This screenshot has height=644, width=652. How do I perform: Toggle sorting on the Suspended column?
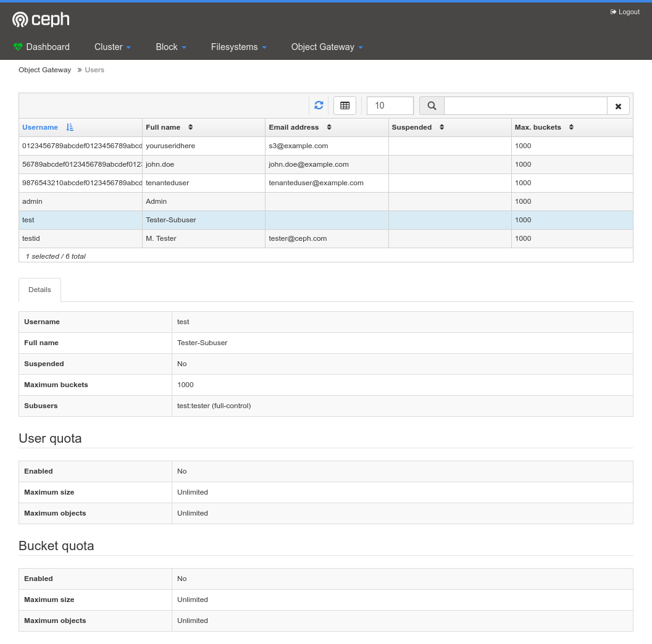pyautogui.click(x=441, y=127)
